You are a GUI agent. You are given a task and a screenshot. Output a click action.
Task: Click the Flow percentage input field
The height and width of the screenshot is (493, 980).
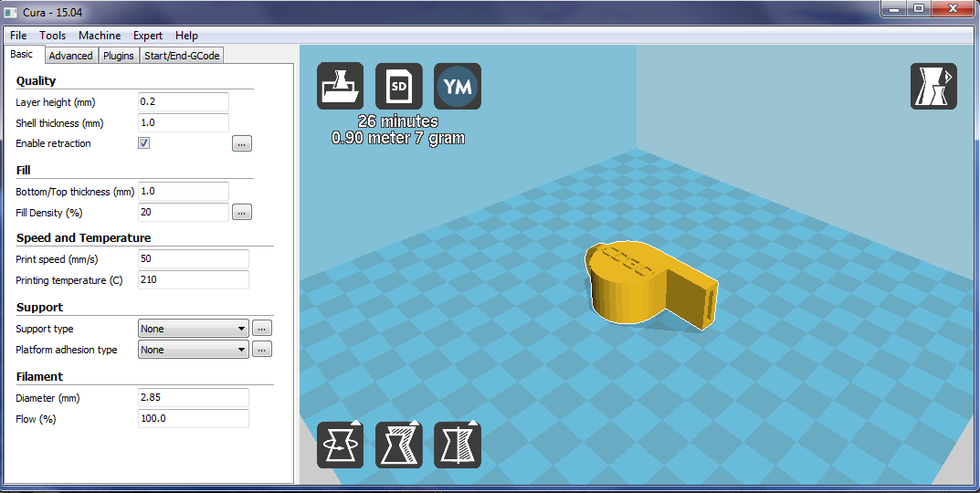193,419
